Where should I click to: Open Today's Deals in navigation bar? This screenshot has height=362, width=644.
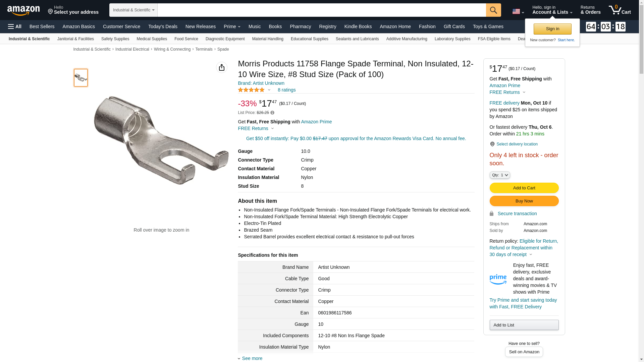point(163,26)
